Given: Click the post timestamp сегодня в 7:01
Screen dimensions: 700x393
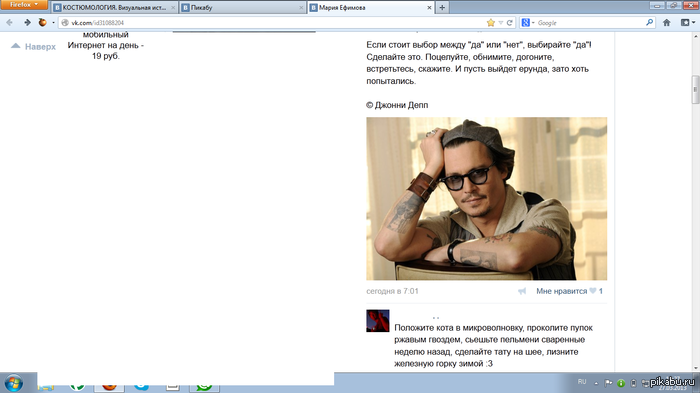Looking at the screenshot, I should (x=392, y=291).
